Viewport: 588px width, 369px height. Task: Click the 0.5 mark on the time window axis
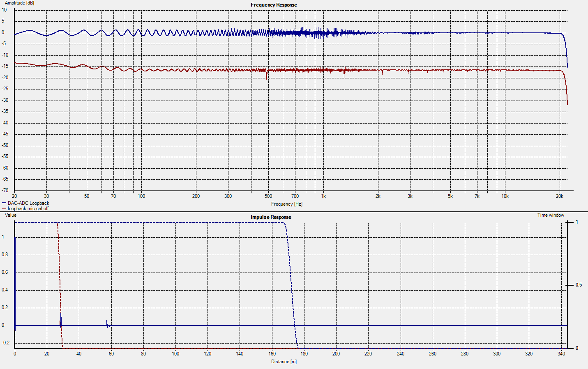pos(579,285)
